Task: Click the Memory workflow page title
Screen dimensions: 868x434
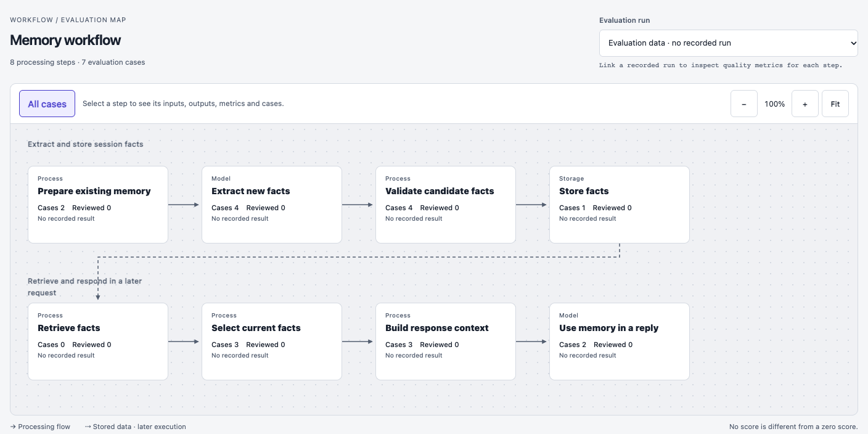Action: point(65,40)
